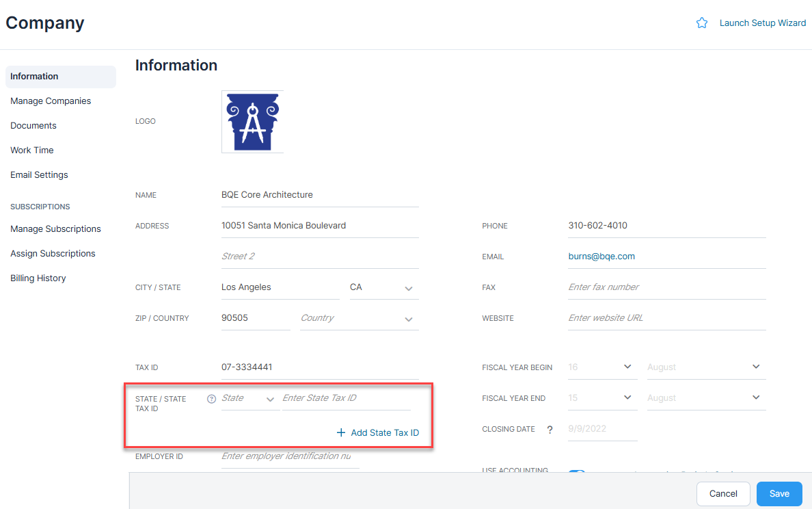Viewport: 812px width, 509px height.
Task: Click the Save button
Action: 779,493
